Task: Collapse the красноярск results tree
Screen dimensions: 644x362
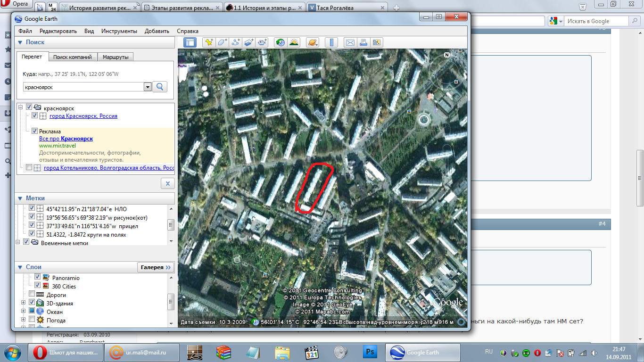Action: pyautogui.click(x=21, y=108)
